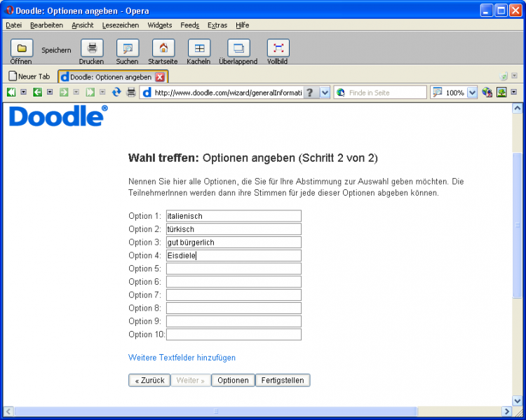Click Speichern in the main toolbar
The image size is (526, 420).
(56, 50)
